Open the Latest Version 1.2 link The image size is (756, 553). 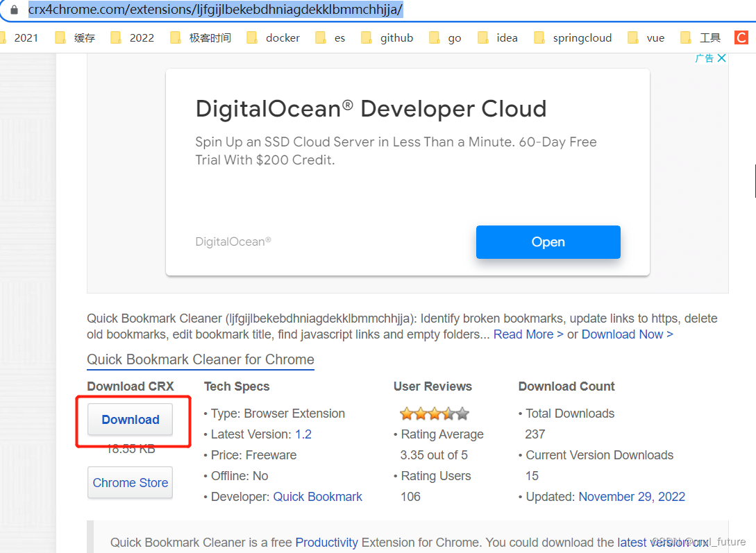[x=303, y=434]
